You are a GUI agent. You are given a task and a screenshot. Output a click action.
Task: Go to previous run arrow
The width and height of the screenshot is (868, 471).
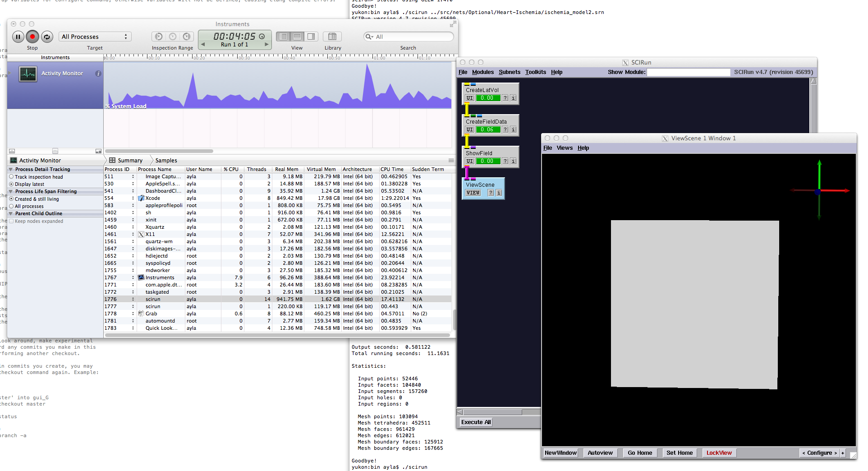[x=203, y=44]
